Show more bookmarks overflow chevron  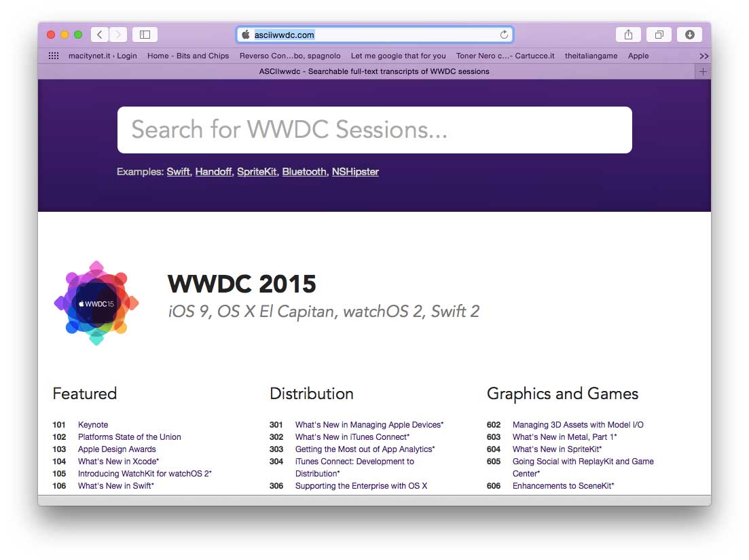point(704,56)
